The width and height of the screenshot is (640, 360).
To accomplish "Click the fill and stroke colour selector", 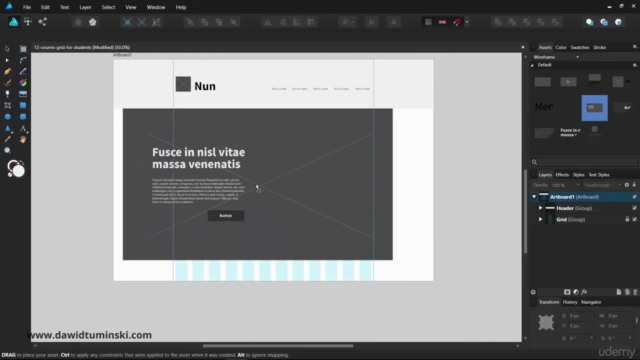I will point(16,169).
